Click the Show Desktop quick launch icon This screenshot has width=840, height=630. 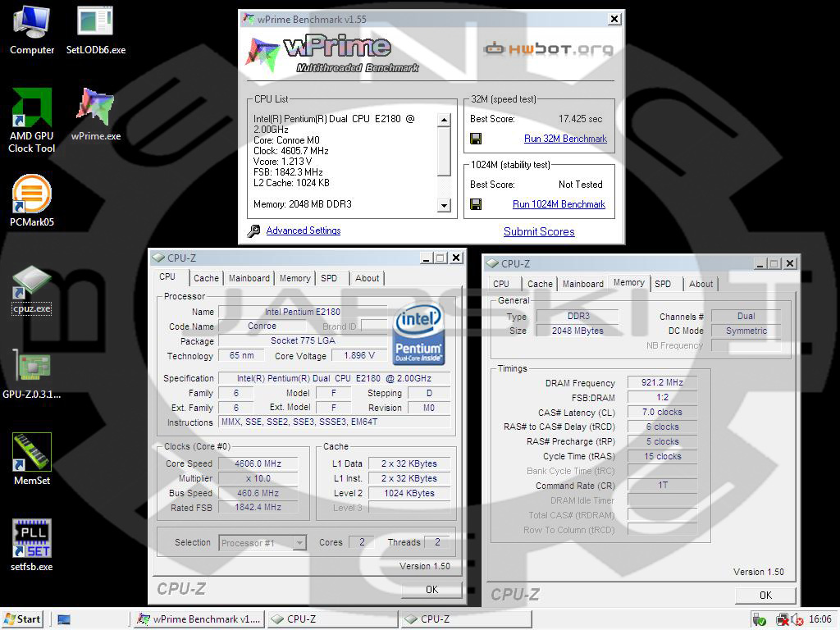[64, 619]
